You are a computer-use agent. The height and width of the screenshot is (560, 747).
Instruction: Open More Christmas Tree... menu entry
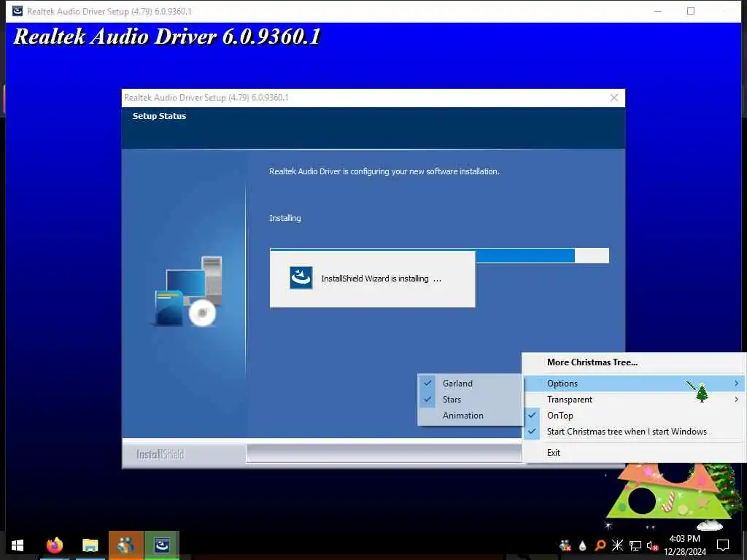[634, 362]
